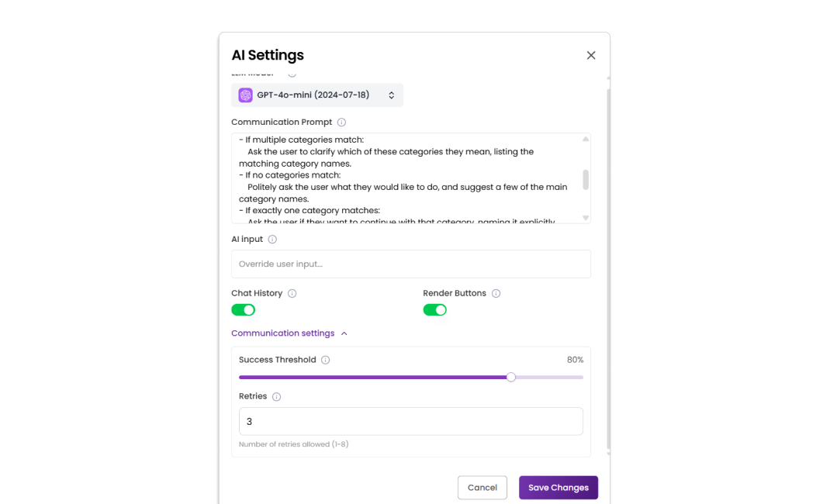The image size is (830, 504).
Task: Show info for AI input
Action: pyautogui.click(x=272, y=240)
